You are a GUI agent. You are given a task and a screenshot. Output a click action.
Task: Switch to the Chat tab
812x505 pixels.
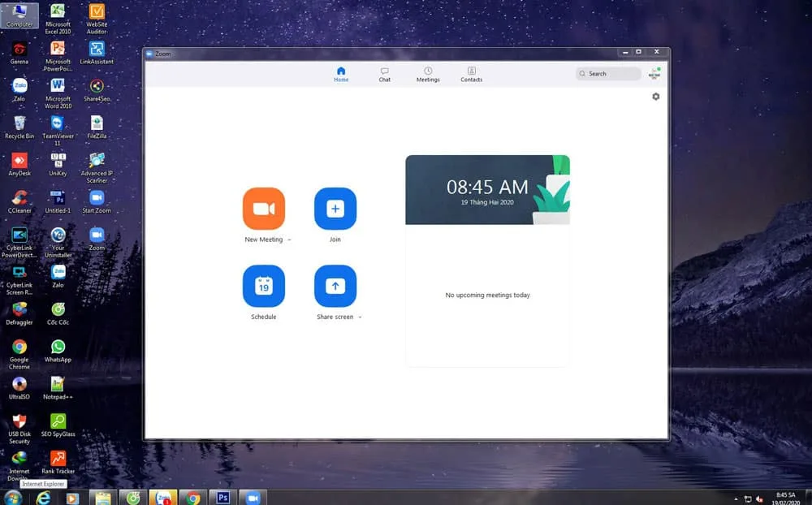pyautogui.click(x=384, y=74)
